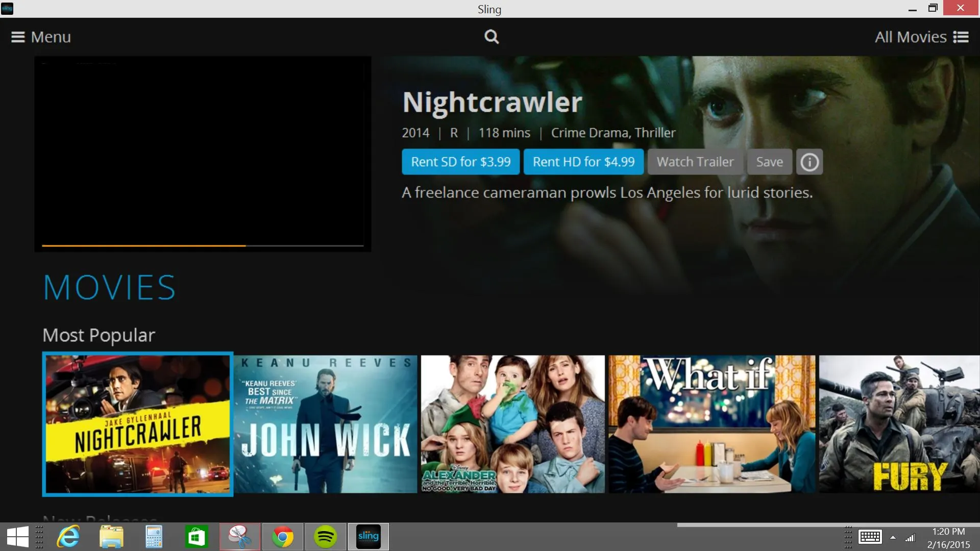The image size is (980, 551).
Task: Click the search magnifier icon
Action: 492,37
